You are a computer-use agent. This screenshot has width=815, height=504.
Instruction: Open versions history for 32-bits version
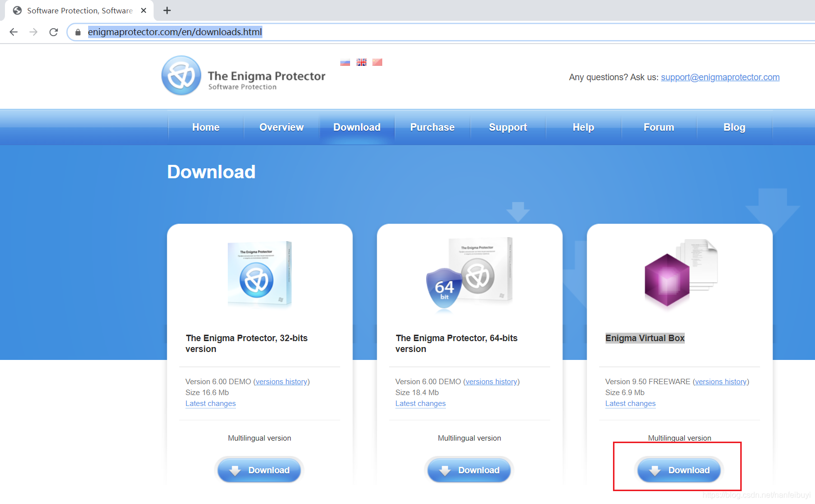(281, 382)
